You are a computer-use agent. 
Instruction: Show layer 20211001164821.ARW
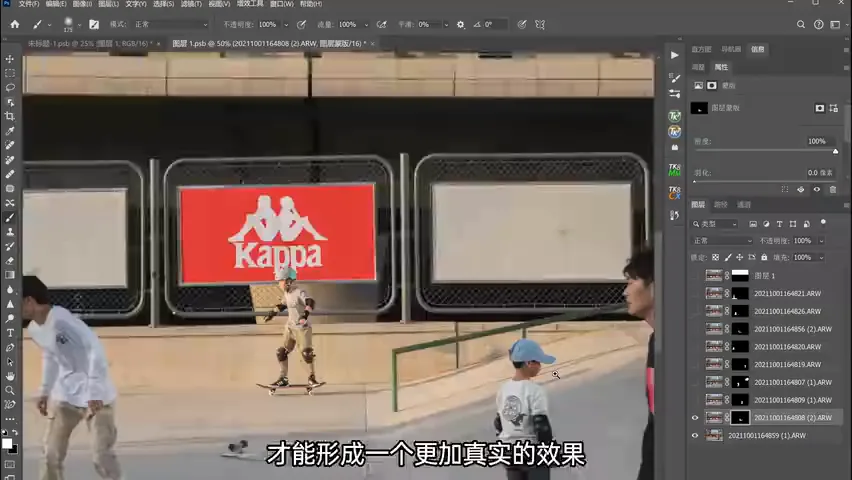click(x=695, y=294)
